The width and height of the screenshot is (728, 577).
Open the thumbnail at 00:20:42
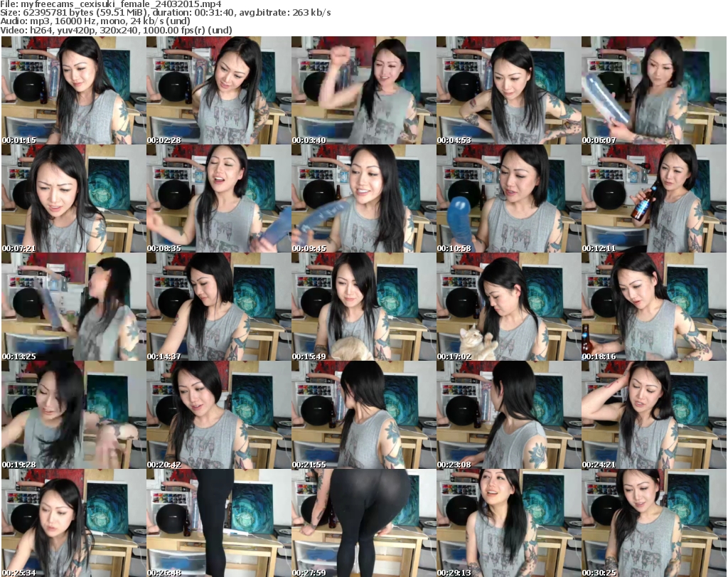pyautogui.click(x=218, y=415)
